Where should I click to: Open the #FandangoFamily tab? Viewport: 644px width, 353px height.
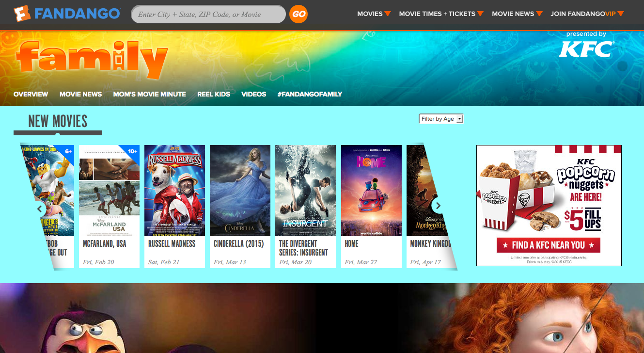(x=310, y=94)
